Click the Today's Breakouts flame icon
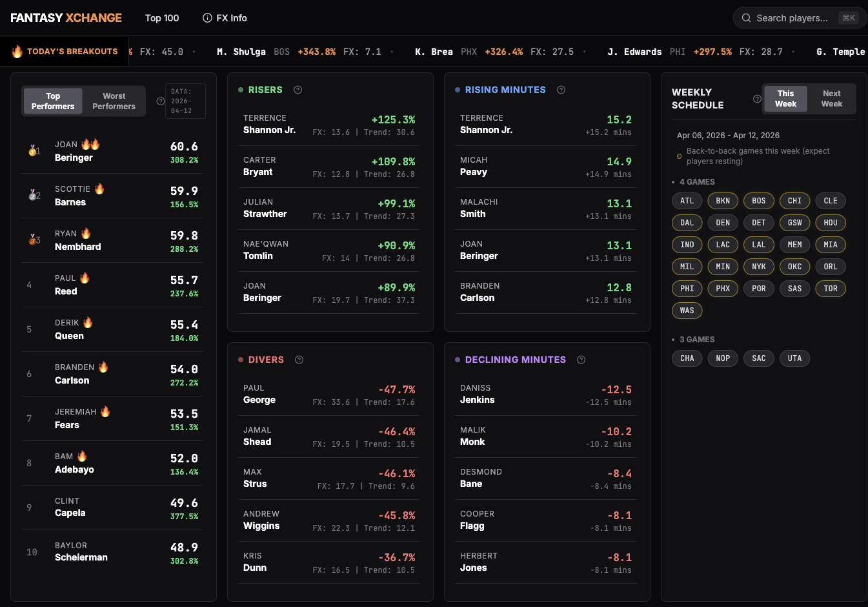 coord(17,51)
